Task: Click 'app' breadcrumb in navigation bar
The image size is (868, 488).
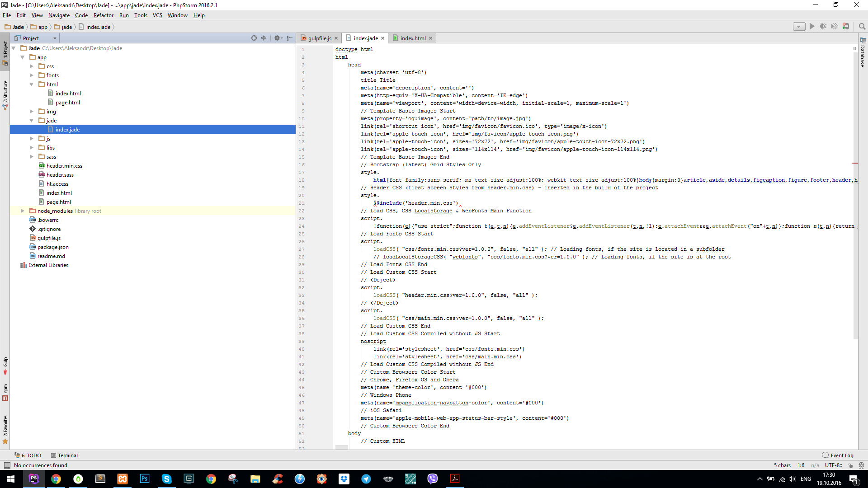Action: [39, 27]
